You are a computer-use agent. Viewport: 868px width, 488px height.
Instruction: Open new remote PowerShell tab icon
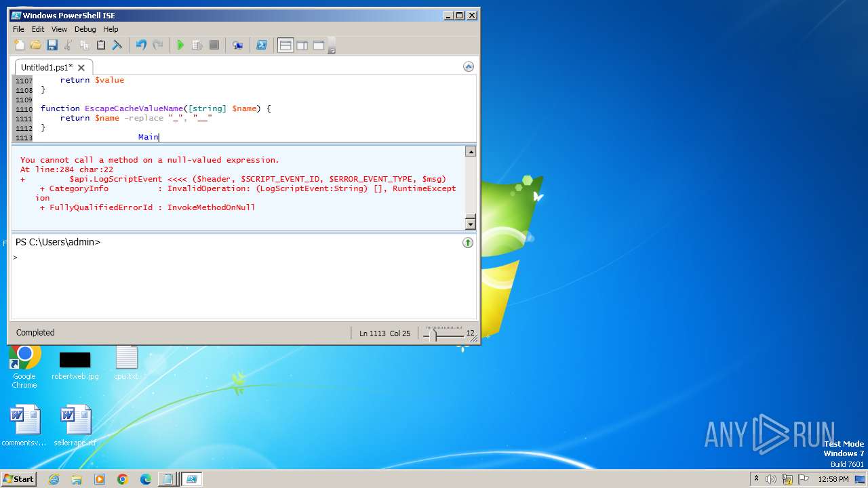click(237, 45)
